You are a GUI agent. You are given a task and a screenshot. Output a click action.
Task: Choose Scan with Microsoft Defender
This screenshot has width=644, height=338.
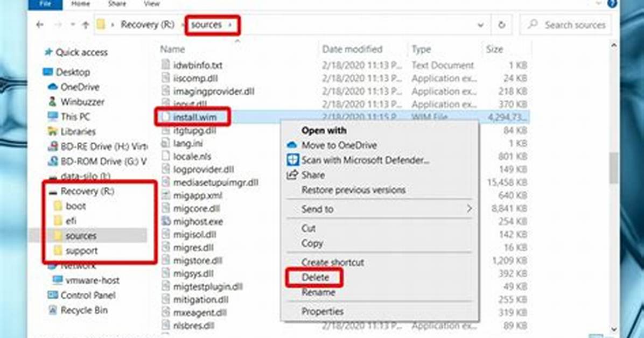(x=365, y=160)
